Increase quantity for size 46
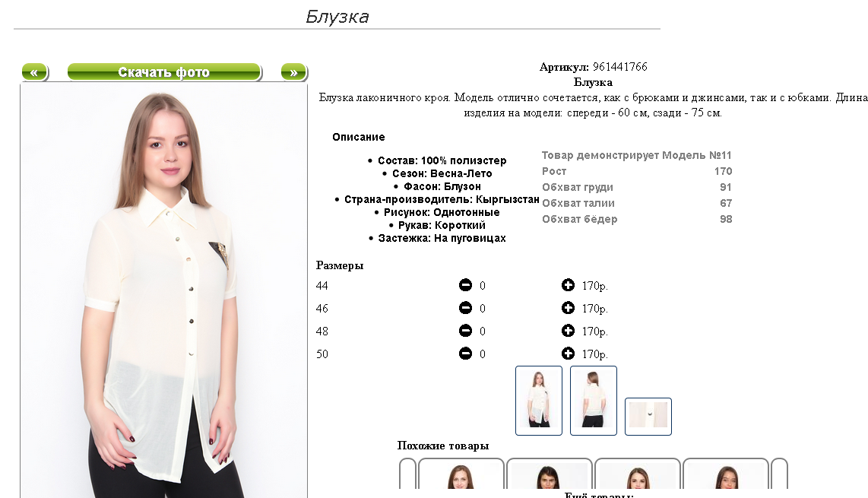Viewport: 868px width, 498px height. 568,308
